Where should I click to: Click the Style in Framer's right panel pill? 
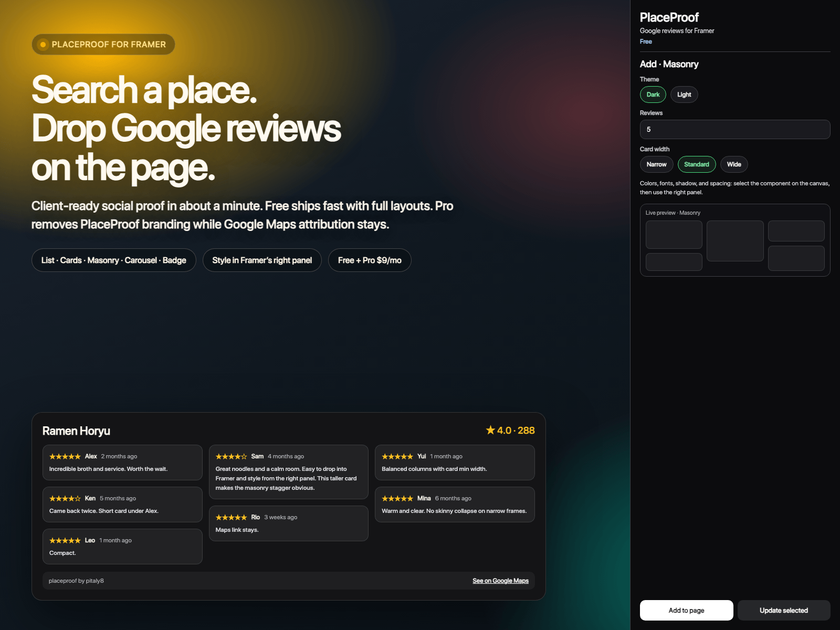(x=262, y=260)
